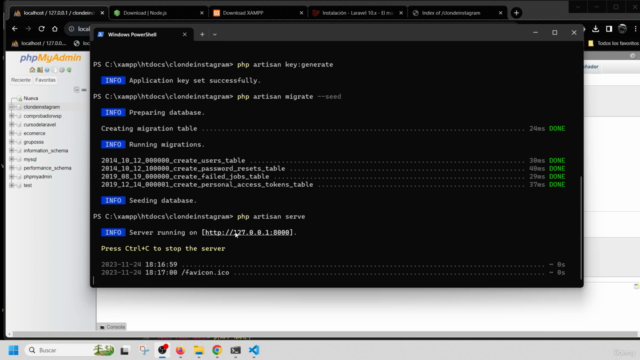Expand the comprobadorwsp database node
This screenshot has width=640, height=360.
click(12, 116)
